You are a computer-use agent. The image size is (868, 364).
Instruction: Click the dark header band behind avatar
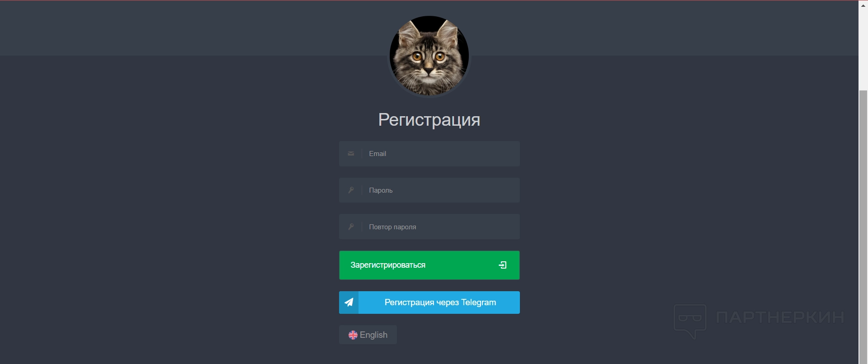[x=181, y=28]
